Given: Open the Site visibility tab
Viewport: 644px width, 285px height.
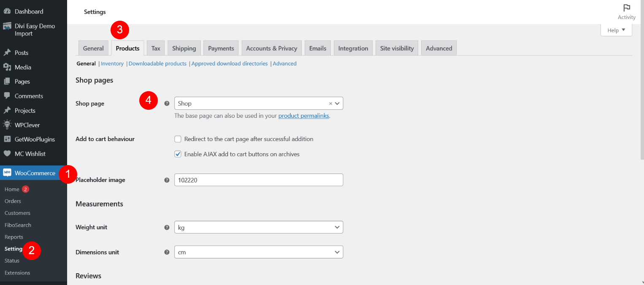Looking at the screenshot, I should (397, 48).
